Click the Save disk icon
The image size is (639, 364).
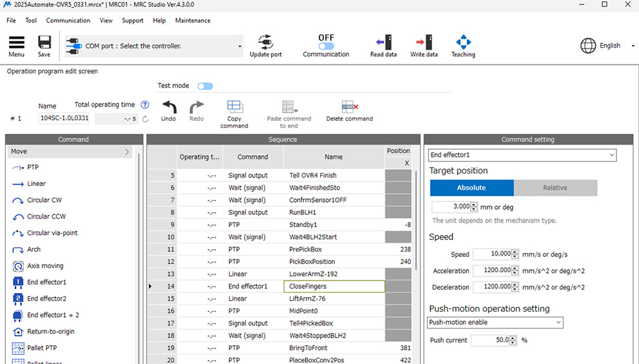44,43
